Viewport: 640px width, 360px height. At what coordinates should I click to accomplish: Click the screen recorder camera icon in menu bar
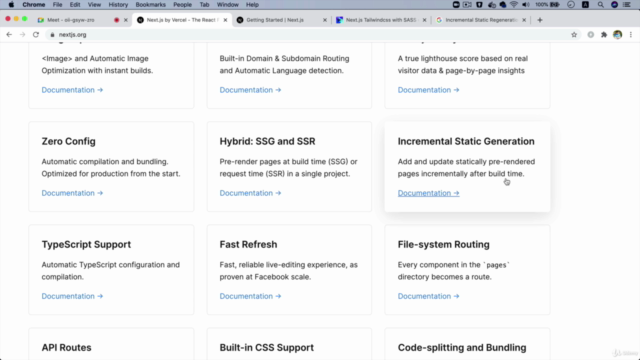tap(467, 4)
